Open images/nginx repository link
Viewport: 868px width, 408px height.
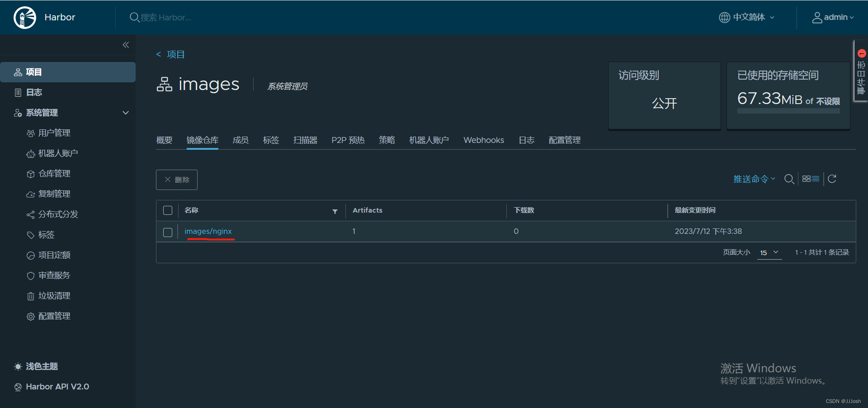pos(208,231)
